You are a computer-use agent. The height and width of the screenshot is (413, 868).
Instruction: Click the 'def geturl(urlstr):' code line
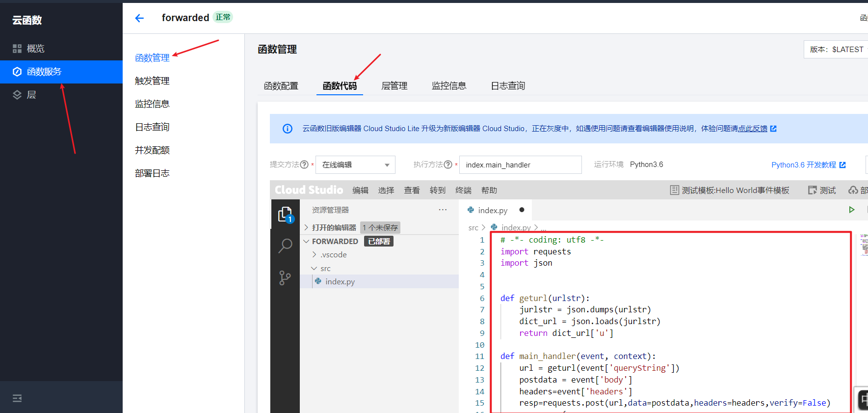coord(545,298)
